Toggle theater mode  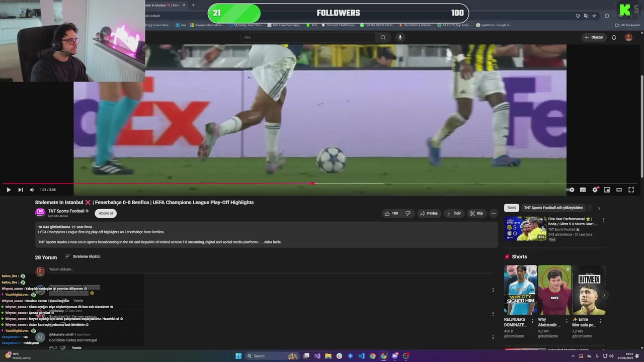pyautogui.click(x=619, y=190)
